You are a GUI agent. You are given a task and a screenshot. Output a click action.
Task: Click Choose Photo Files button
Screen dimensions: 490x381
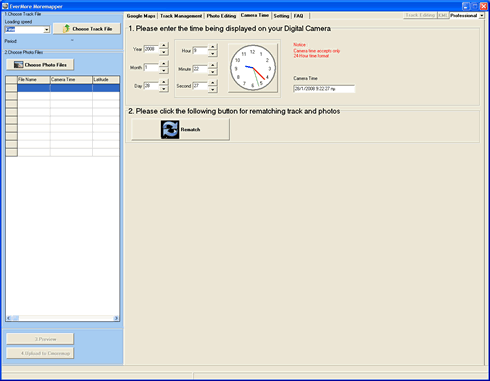[x=40, y=65]
